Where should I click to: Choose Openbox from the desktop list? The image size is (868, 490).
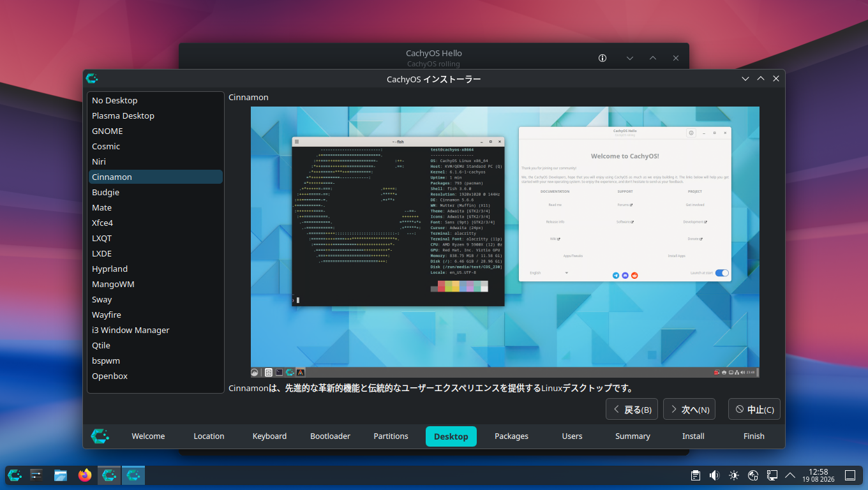point(156,376)
